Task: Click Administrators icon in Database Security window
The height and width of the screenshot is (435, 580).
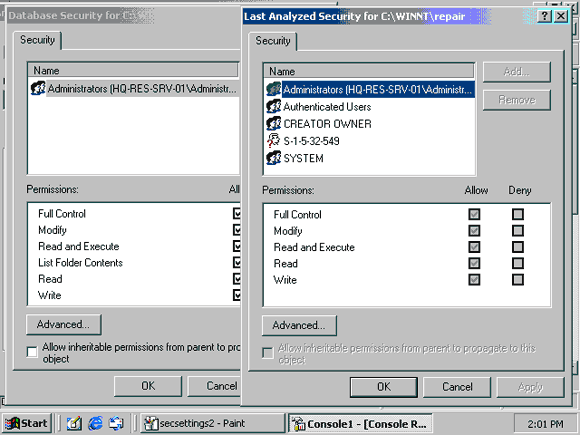Action: (x=38, y=88)
